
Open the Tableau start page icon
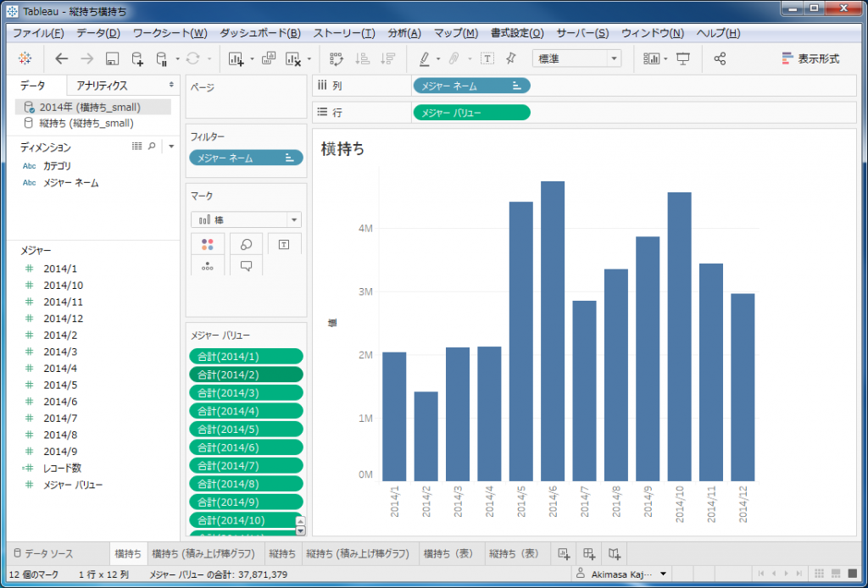click(25, 58)
